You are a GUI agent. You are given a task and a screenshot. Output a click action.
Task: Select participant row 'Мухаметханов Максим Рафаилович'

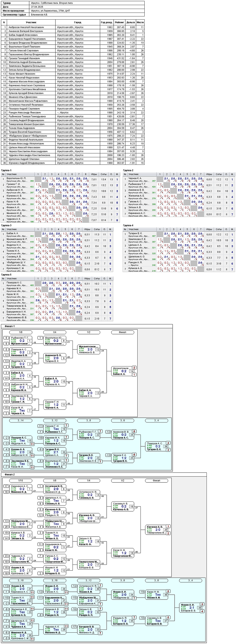click(x=73, y=101)
